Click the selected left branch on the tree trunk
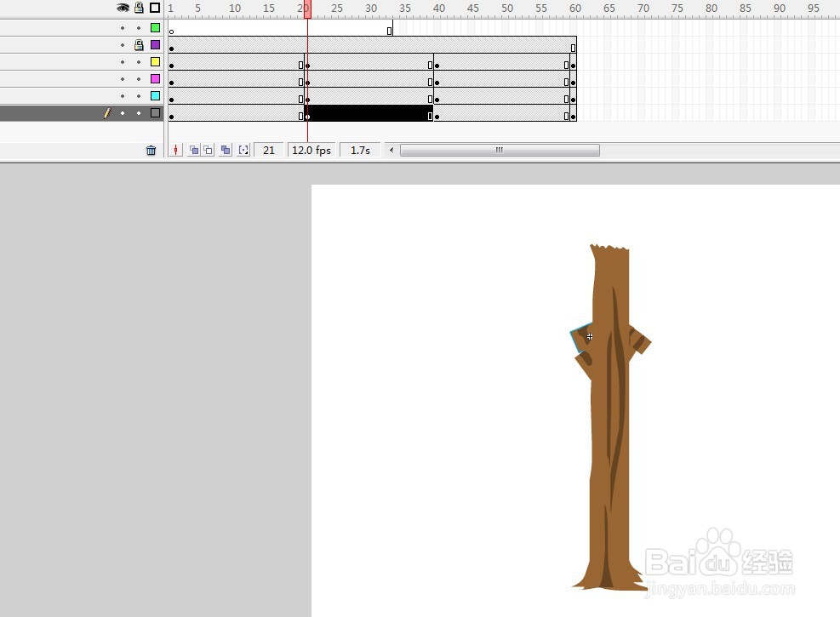The height and width of the screenshot is (617, 840). (582, 339)
